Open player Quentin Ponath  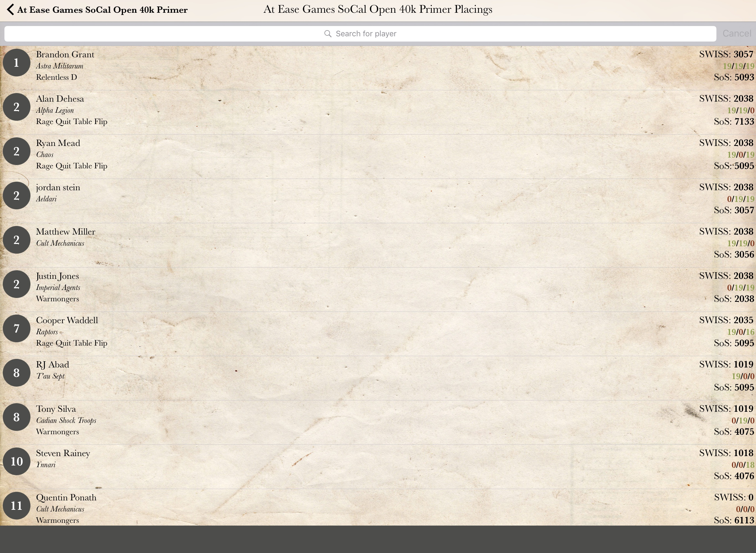coord(66,497)
